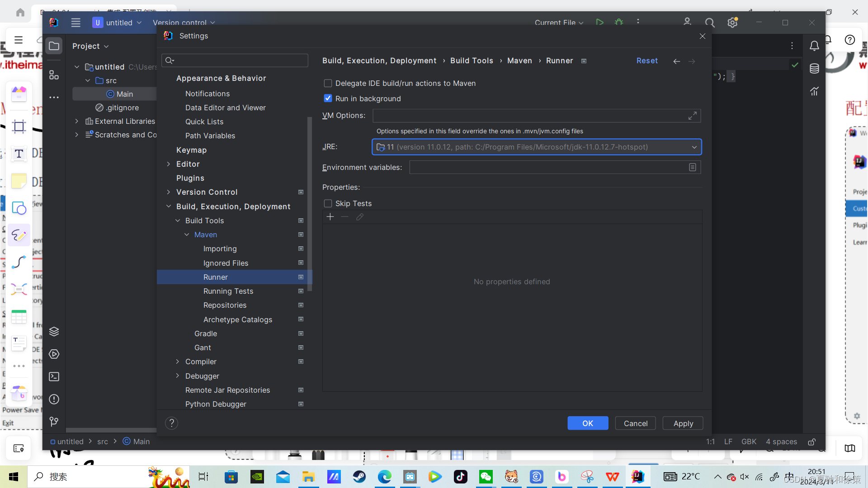Open the Structure tool window icon
868x488 pixels.
tap(54, 75)
